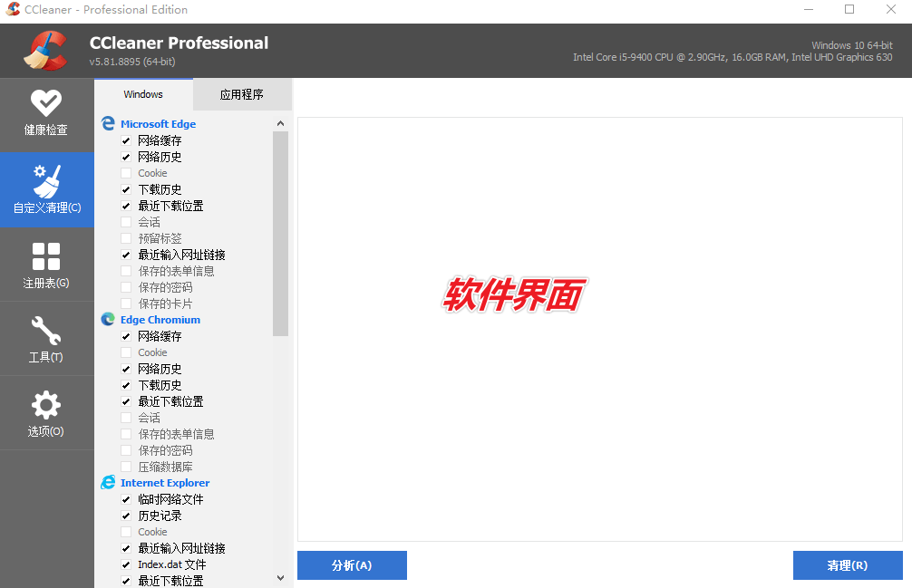
Task: Click the 清理(R) button
Action: tap(847, 564)
